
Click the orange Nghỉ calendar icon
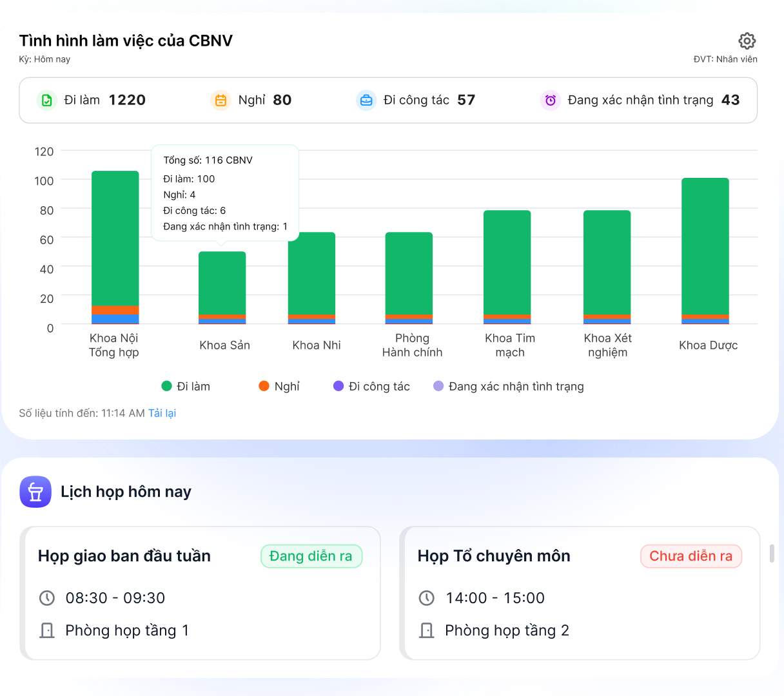point(220,100)
